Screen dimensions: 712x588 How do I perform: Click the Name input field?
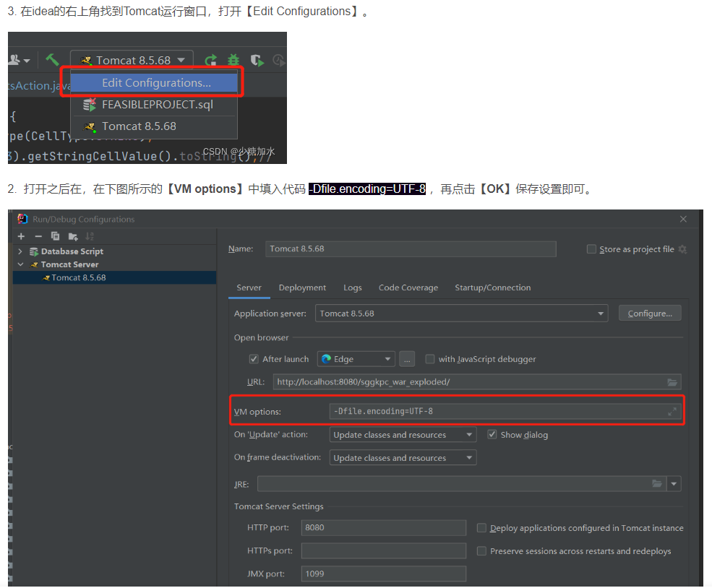pyautogui.click(x=411, y=248)
